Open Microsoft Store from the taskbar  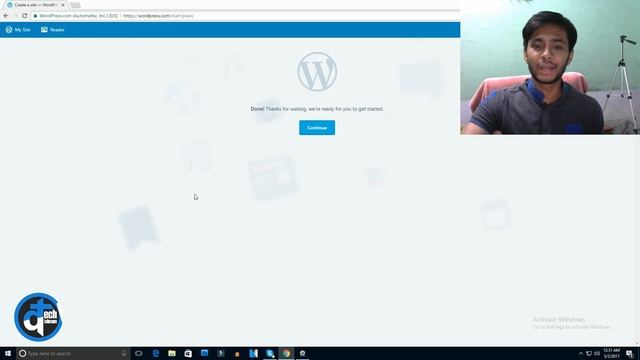tap(188, 353)
